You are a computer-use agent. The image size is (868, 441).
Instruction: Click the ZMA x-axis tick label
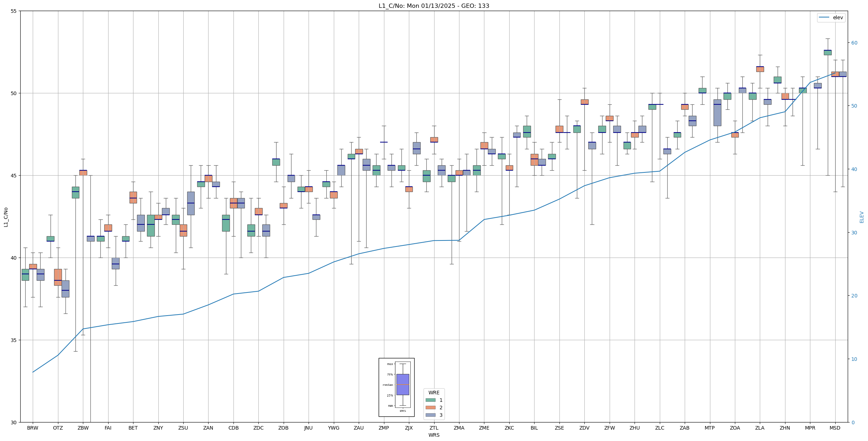[459, 428]
